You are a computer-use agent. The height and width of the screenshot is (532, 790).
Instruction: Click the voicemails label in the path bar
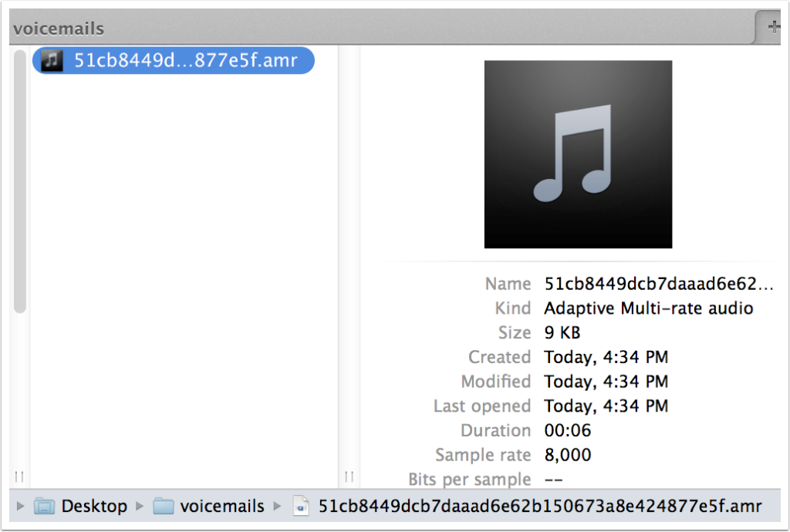pyautogui.click(x=222, y=507)
